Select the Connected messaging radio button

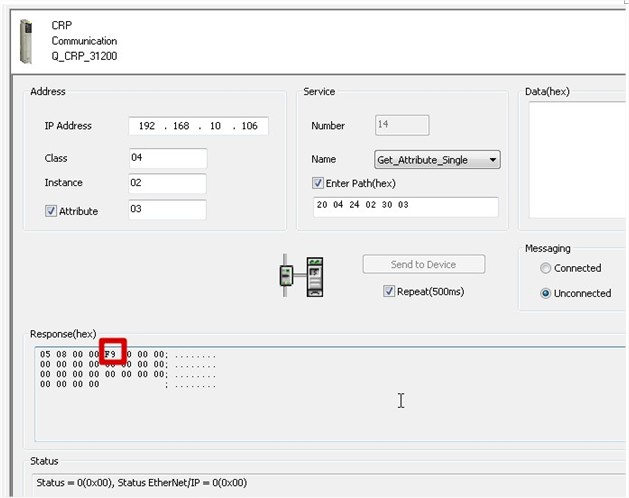point(545,268)
